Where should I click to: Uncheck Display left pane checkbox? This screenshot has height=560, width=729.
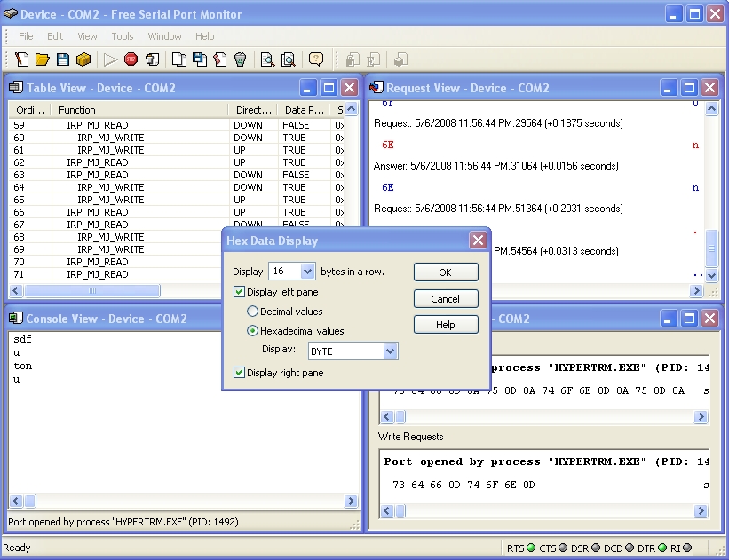click(239, 292)
